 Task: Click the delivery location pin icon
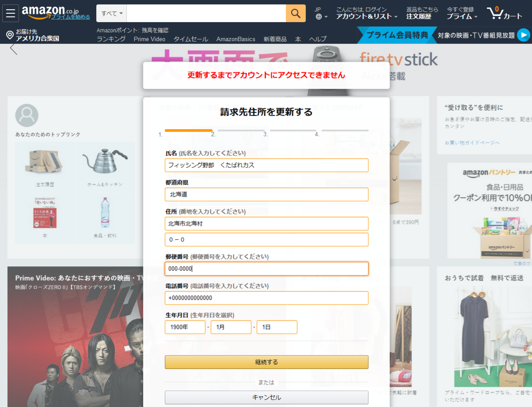click(10, 35)
